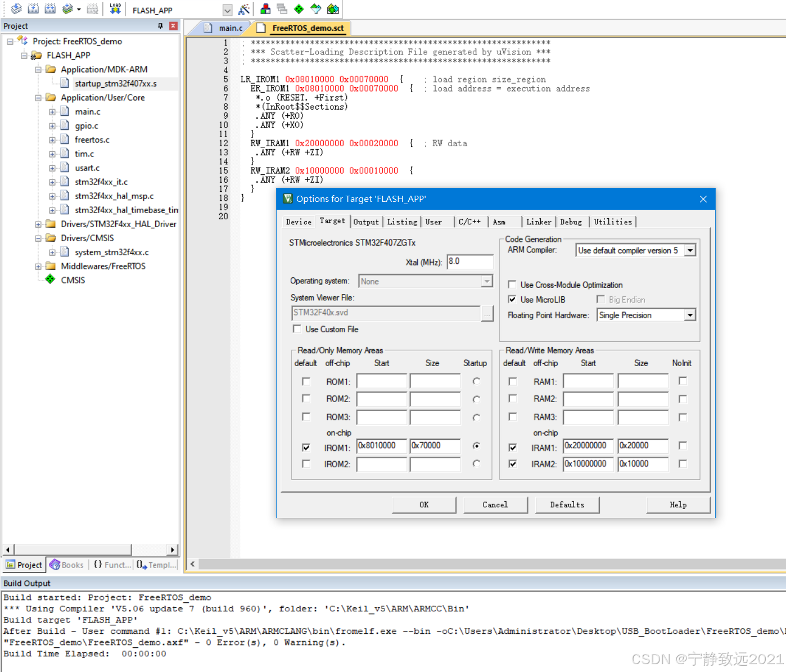Viewport: 786px width, 672px height.
Task: Click the Xtal (MHz) input field
Action: (x=470, y=261)
